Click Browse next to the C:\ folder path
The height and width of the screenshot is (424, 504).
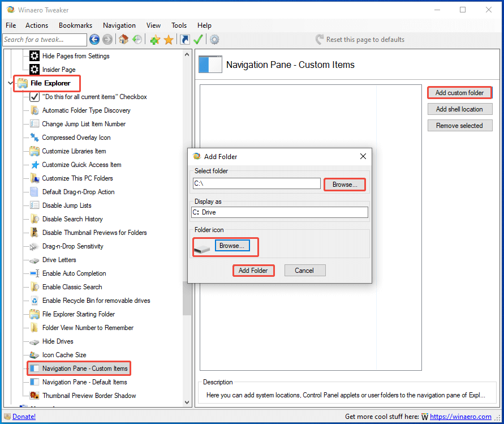(344, 185)
